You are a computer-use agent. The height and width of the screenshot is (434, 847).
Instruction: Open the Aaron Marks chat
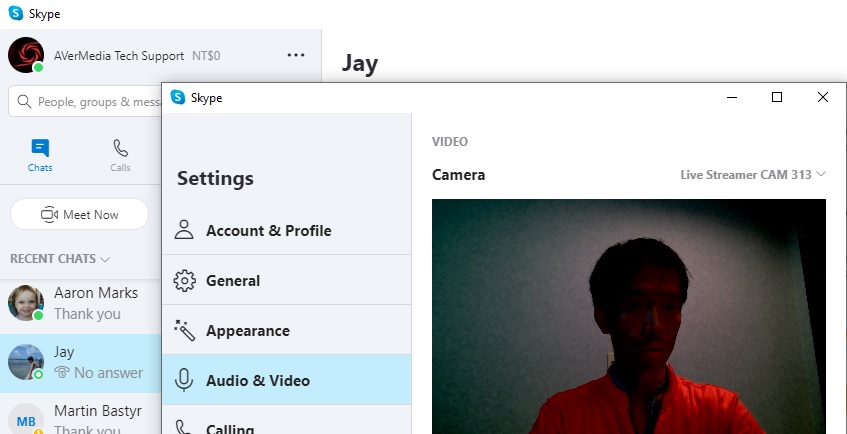click(x=81, y=304)
